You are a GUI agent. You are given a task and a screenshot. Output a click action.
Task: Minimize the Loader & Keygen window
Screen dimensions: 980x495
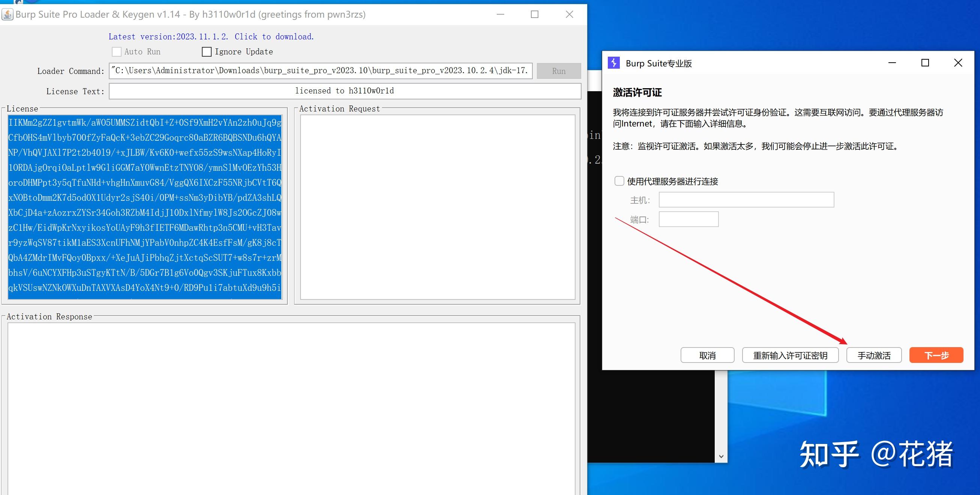(x=500, y=15)
